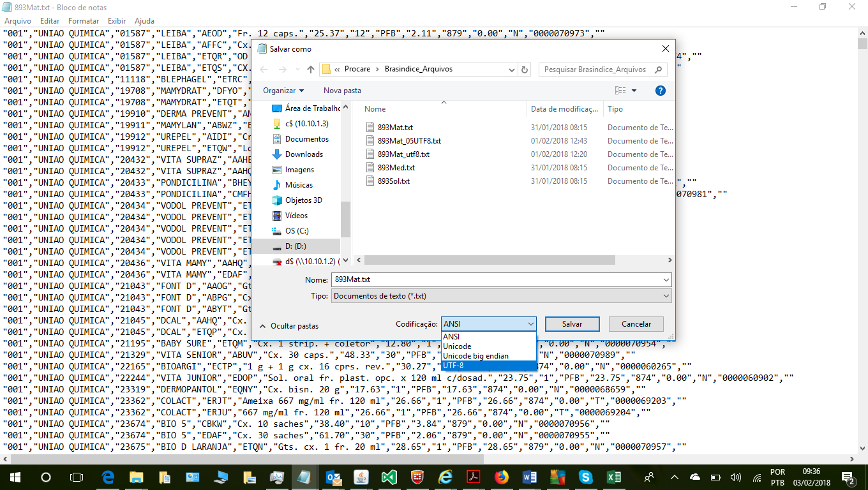Image resolution: width=868 pixels, height=490 pixels.
Task: Open the dialog help question mark icon
Action: 661,91
